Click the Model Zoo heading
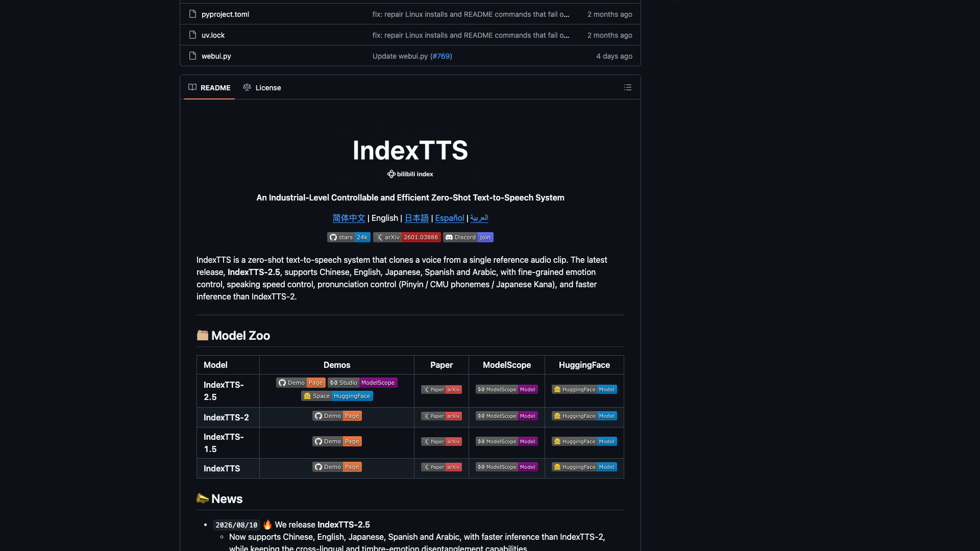The image size is (980, 551). 233,335
